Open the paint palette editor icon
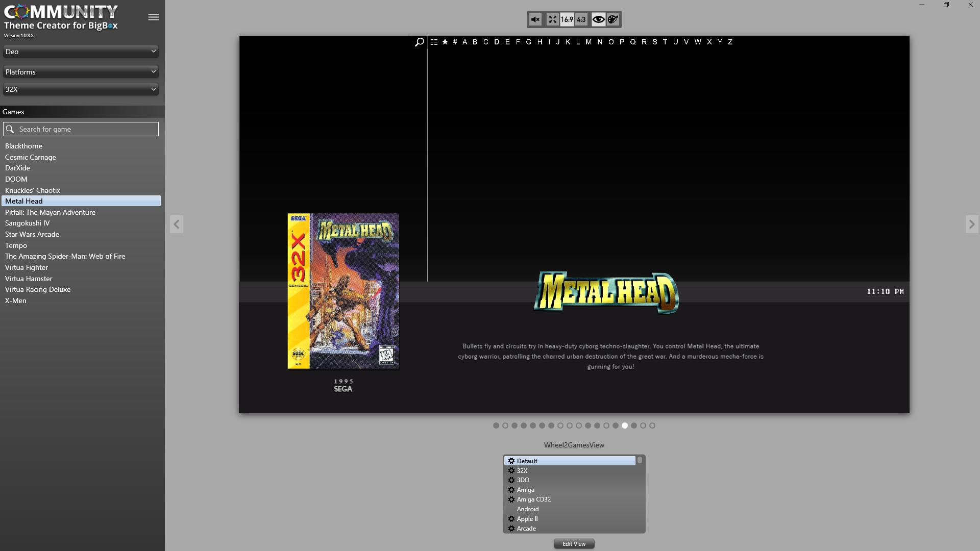The width and height of the screenshot is (980, 551). pos(613,19)
